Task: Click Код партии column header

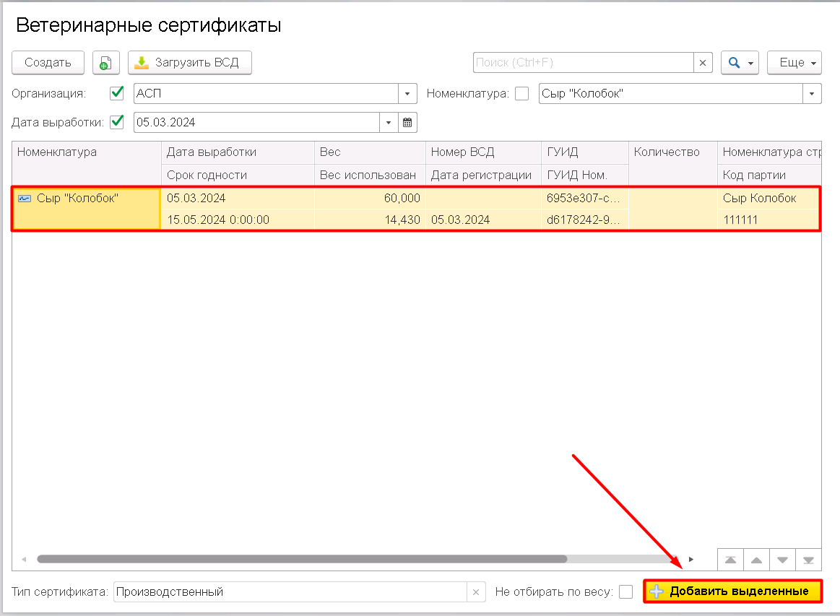Action: 769,175
